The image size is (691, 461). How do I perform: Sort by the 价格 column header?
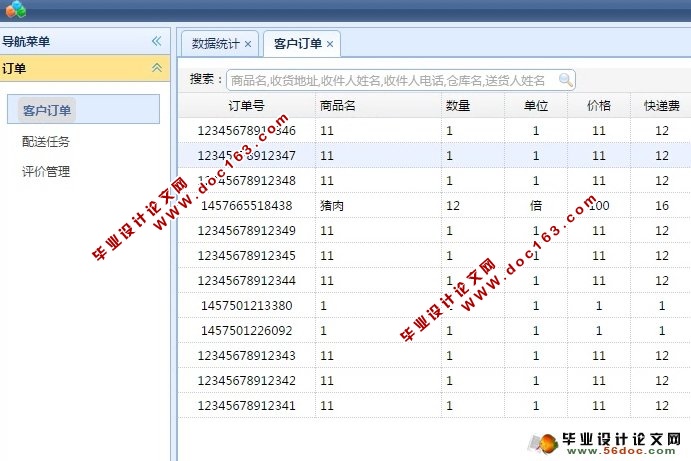pyautogui.click(x=599, y=106)
